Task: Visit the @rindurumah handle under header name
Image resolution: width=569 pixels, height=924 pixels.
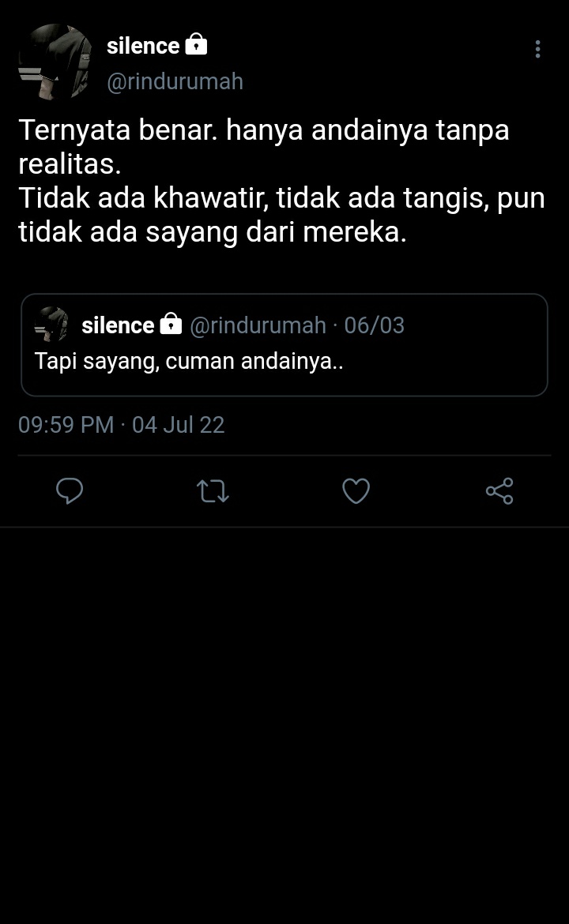Action: (175, 81)
